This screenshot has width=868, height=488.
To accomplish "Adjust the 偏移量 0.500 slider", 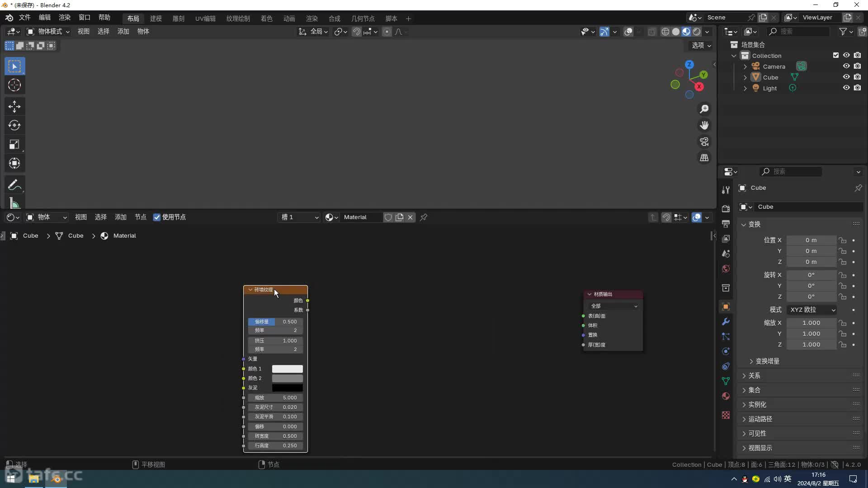I will point(275,322).
